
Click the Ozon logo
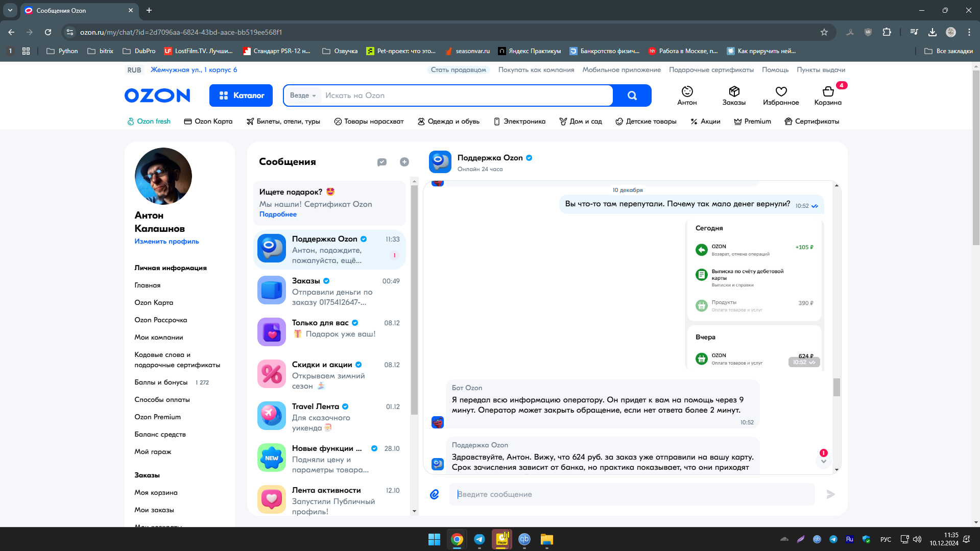pos(157,95)
